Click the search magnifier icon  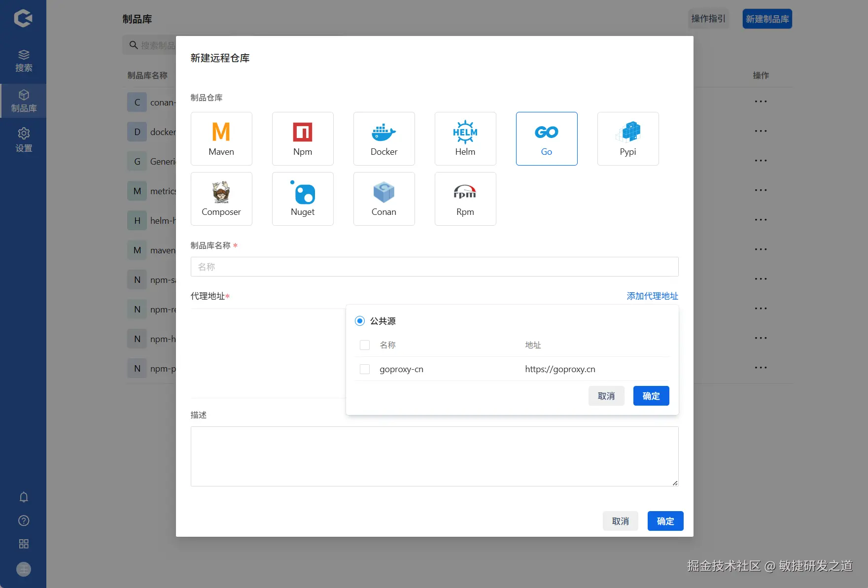(133, 45)
